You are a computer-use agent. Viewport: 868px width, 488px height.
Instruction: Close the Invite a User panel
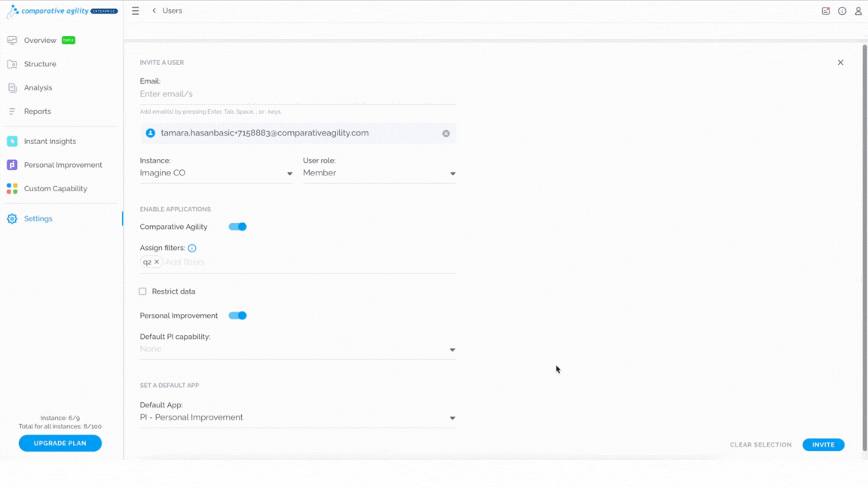tap(840, 63)
